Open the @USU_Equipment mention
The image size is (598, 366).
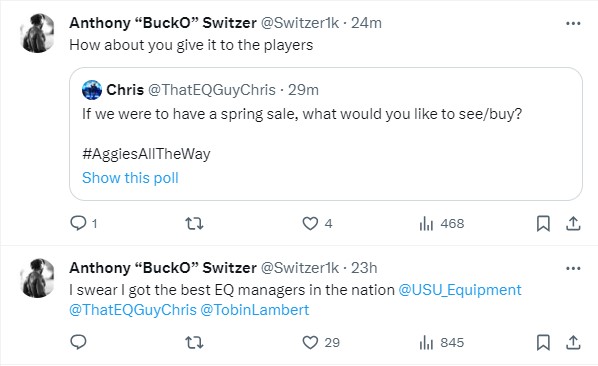click(460, 290)
